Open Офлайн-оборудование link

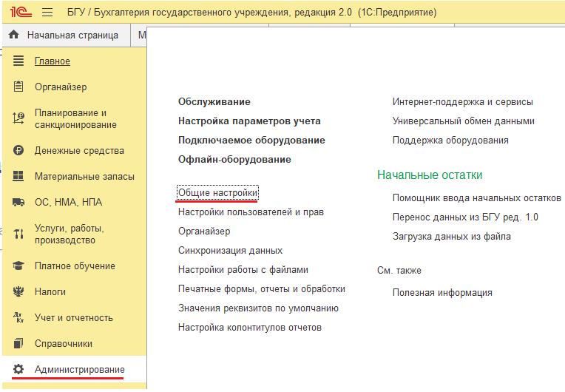point(234,160)
